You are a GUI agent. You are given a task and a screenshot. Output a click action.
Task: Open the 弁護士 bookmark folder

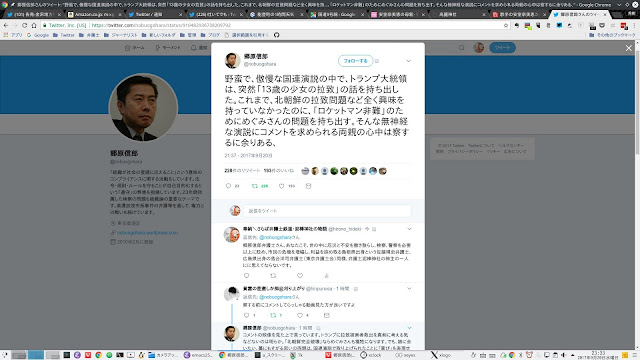89,35
